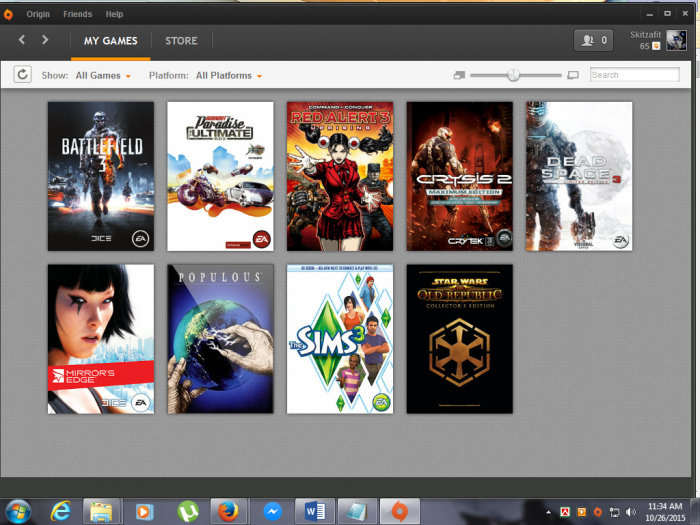The image size is (700, 525).
Task: Select Burnout Paradise Ultimate Box tile
Action: click(221, 176)
